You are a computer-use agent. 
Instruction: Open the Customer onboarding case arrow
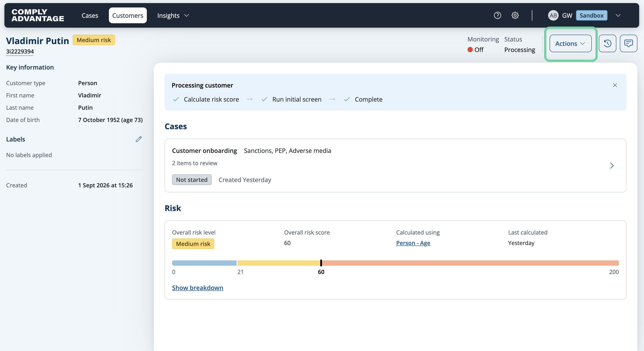click(612, 166)
